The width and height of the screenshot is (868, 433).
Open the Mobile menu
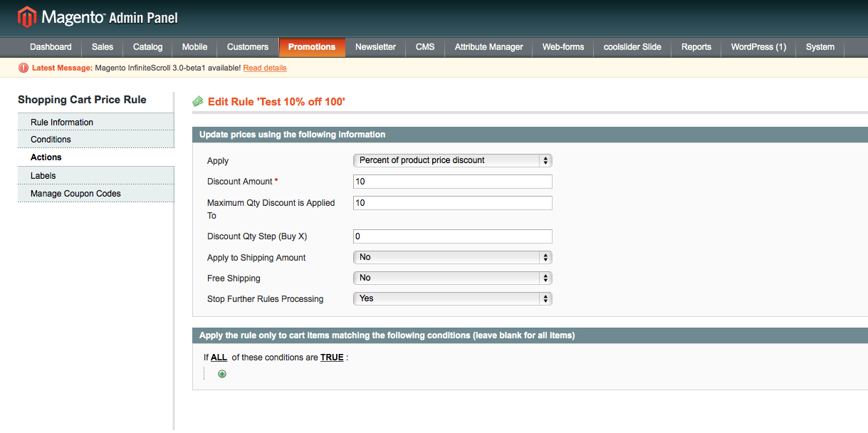coord(194,47)
